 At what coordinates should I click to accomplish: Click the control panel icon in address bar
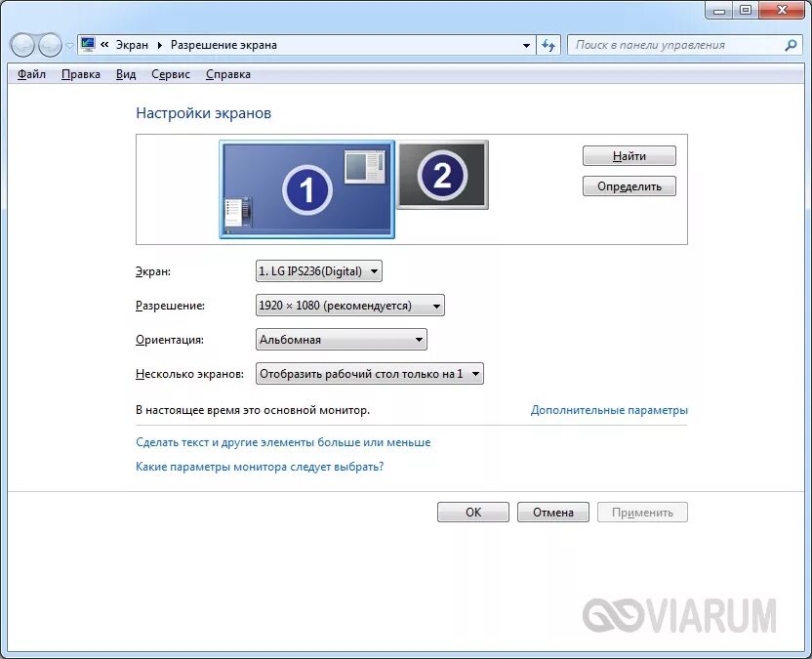point(88,45)
